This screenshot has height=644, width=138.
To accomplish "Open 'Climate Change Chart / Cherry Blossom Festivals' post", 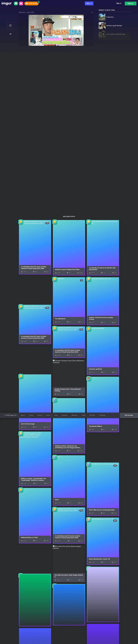I will click(x=68, y=390).
